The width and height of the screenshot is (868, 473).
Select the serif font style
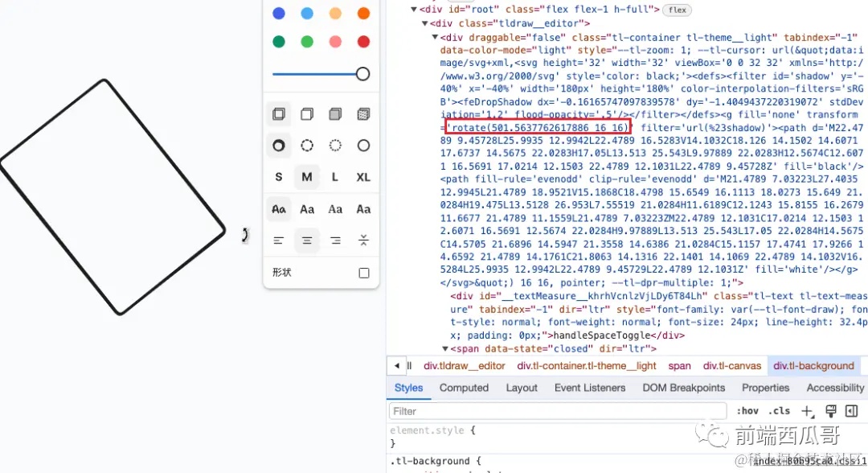coord(335,209)
